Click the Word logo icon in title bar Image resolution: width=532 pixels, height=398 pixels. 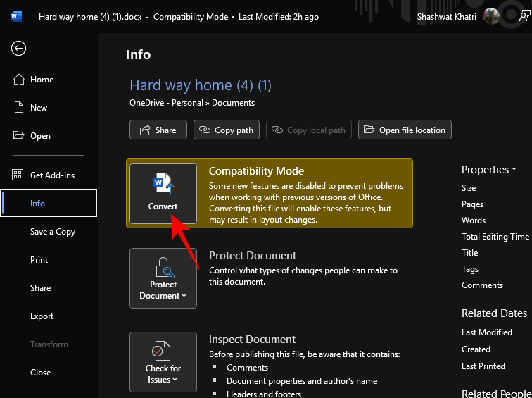[16, 15]
